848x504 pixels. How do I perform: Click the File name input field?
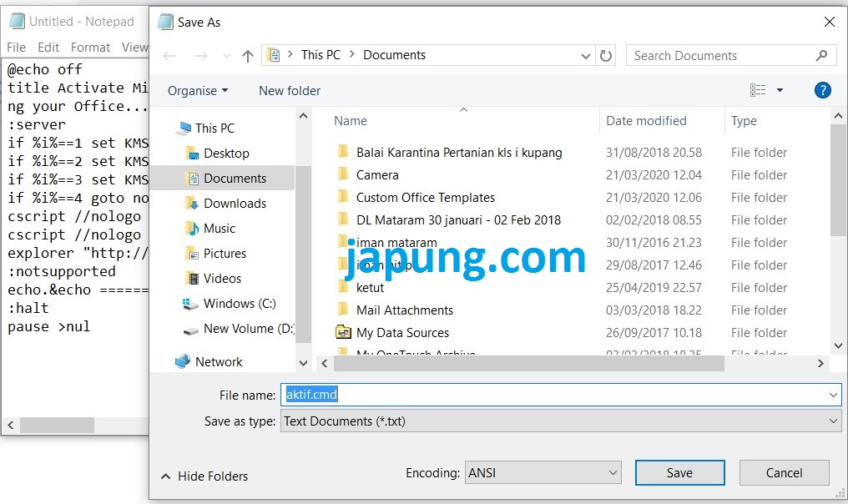(561, 395)
